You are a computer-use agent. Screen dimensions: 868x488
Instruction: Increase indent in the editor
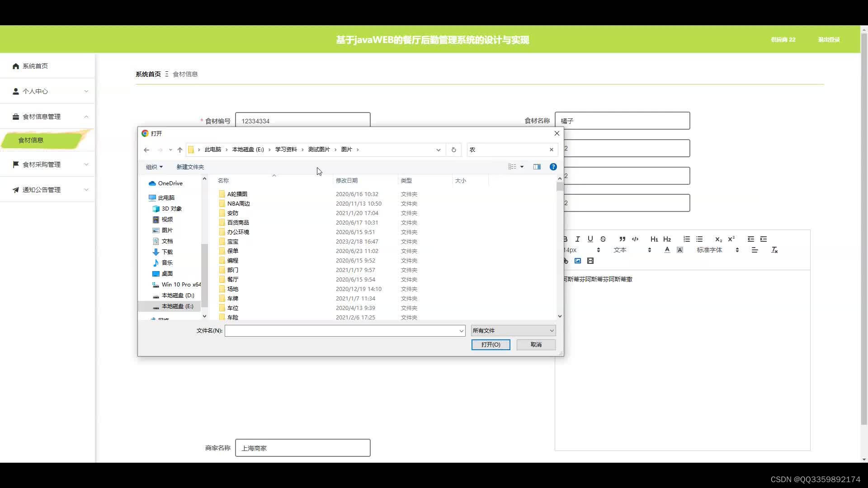tap(764, 239)
